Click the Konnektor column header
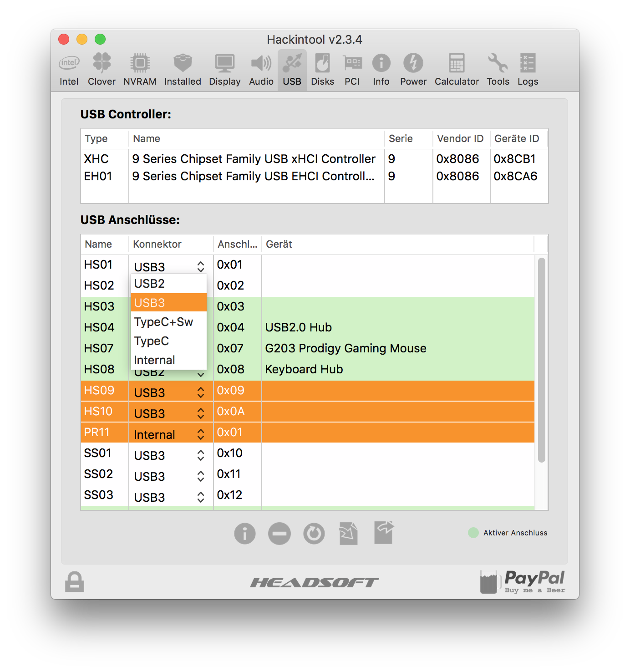Image resolution: width=630 pixels, height=672 pixels. pyautogui.click(x=171, y=244)
